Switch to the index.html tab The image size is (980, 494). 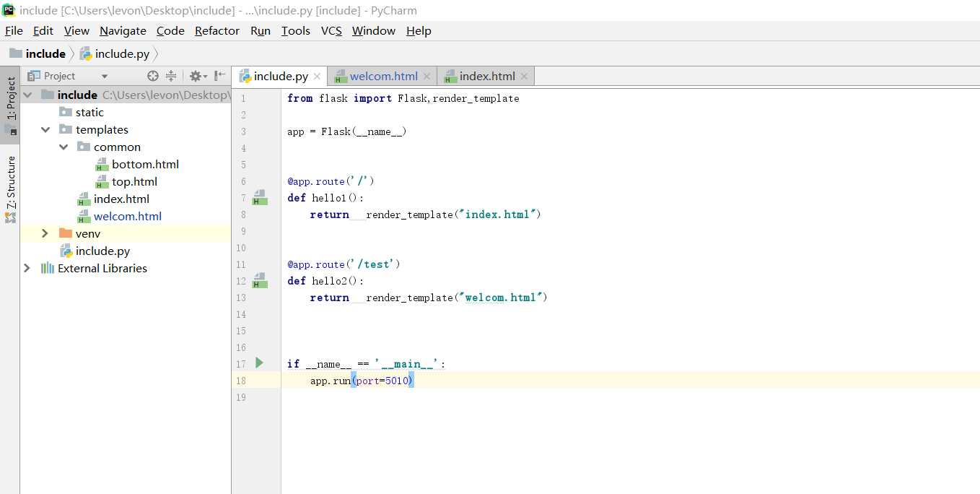point(486,76)
